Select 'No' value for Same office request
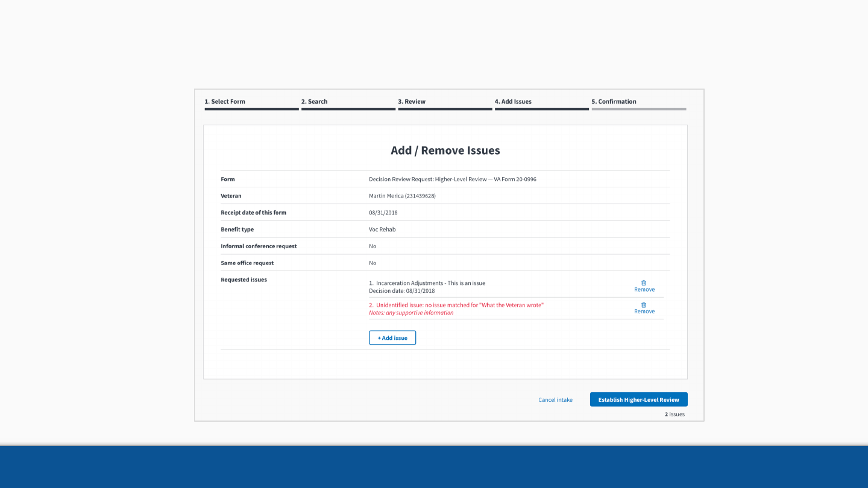Image resolution: width=868 pixels, height=488 pixels. coord(373,263)
